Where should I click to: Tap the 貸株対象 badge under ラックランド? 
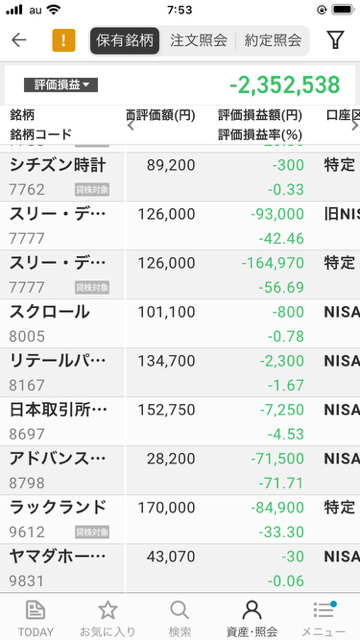click(92, 532)
